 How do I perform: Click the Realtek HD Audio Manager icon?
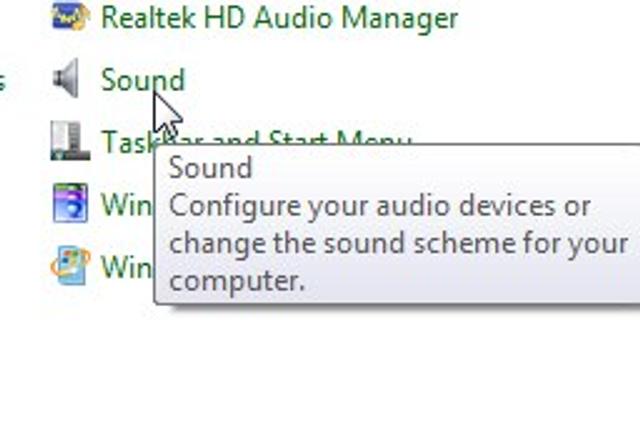coord(70,16)
